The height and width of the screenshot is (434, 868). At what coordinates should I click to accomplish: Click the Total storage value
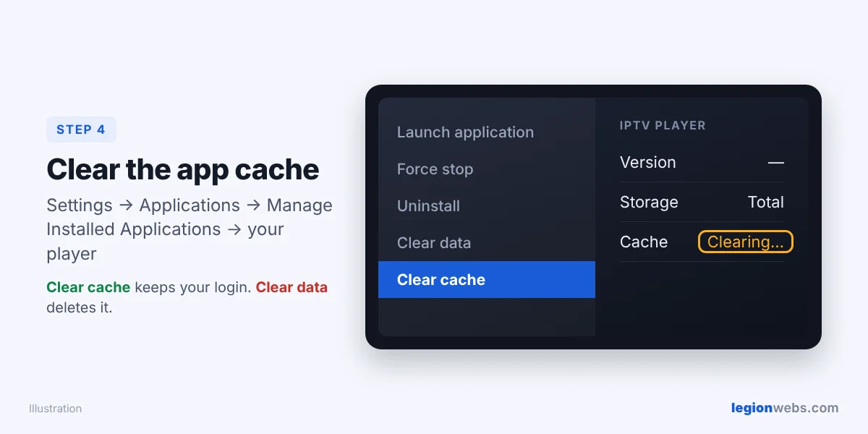tap(765, 202)
